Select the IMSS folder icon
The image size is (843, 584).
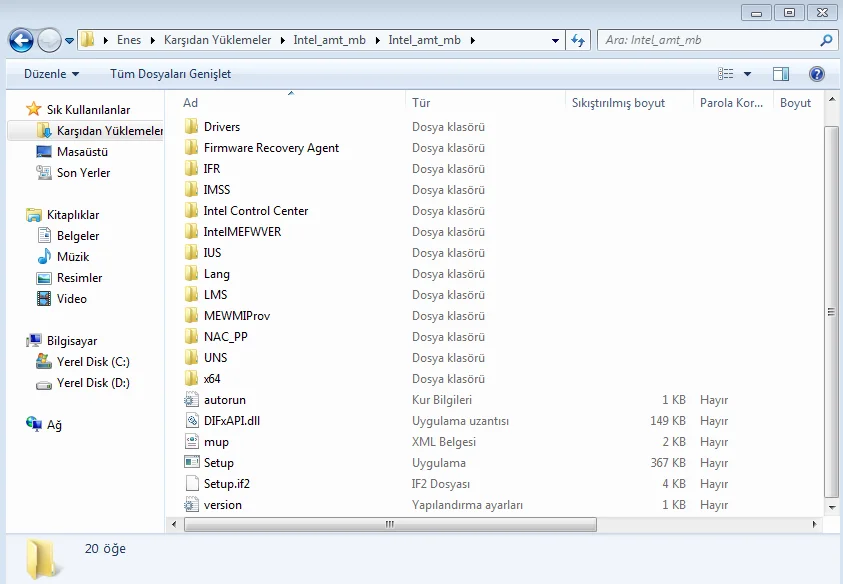pyautogui.click(x=191, y=189)
